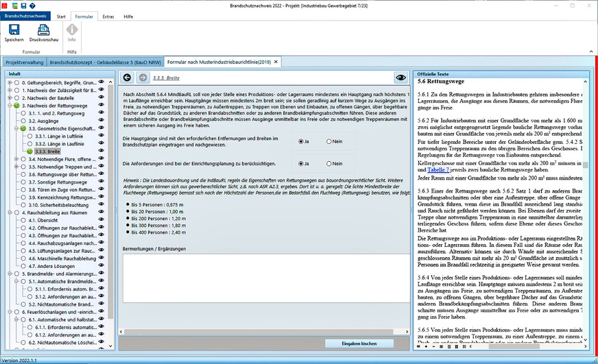
Task: Click the large eye icon in form header
Action: pyautogui.click(x=400, y=78)
